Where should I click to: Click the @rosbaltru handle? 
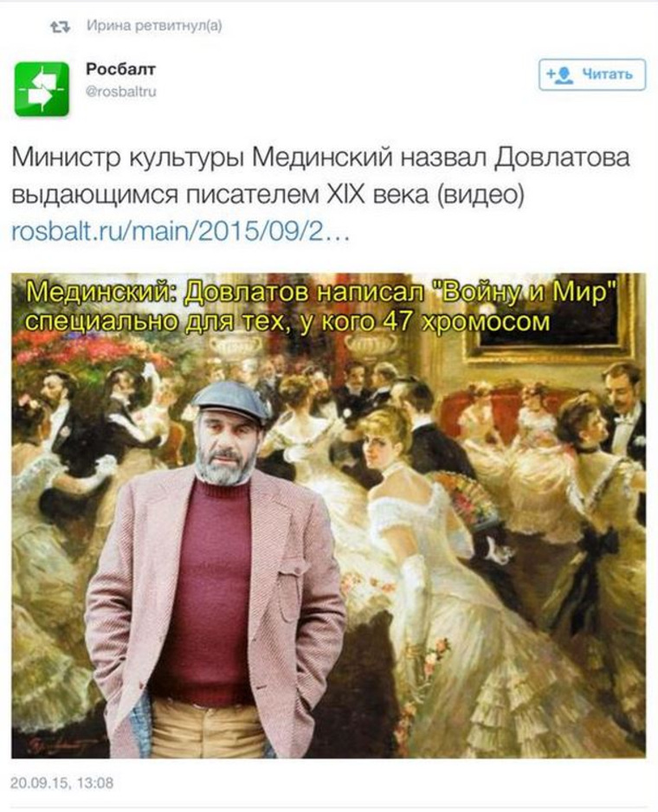point(120,92)
